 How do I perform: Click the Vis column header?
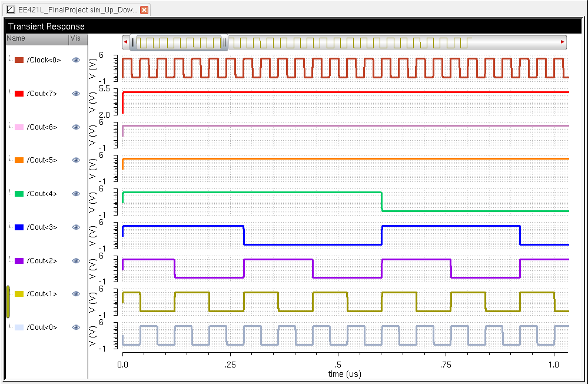[x=77, y=38]
